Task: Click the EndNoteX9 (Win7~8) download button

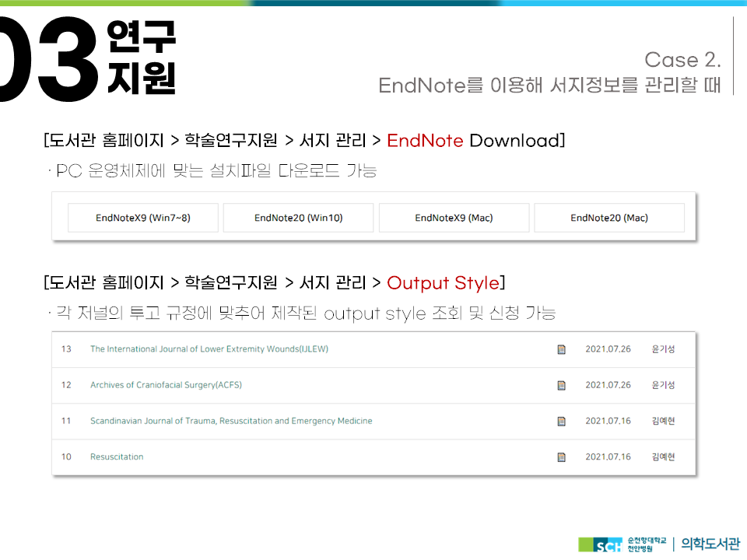Action: click(143, 218)
